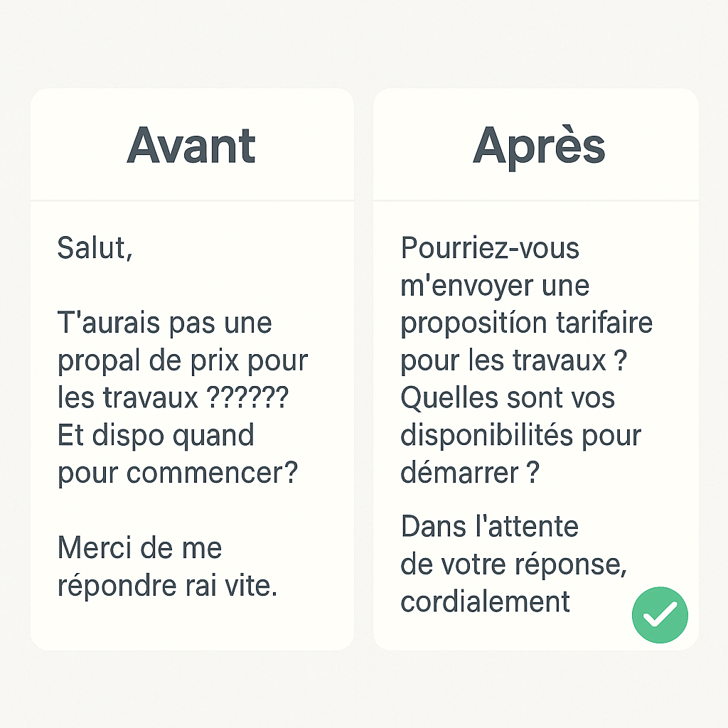The height and width of the screenshot is (728, 728).
Task: Click the 'proposition tarifaire' line
Action: [527, 324]
